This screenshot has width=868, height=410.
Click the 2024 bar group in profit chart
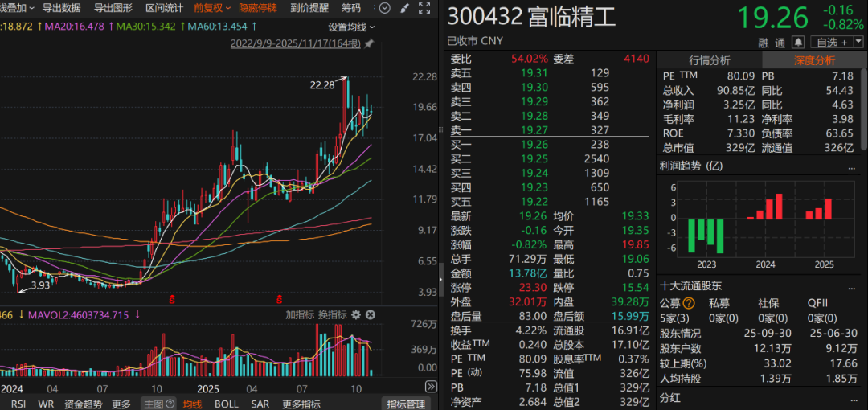click(x=764, y=206)
